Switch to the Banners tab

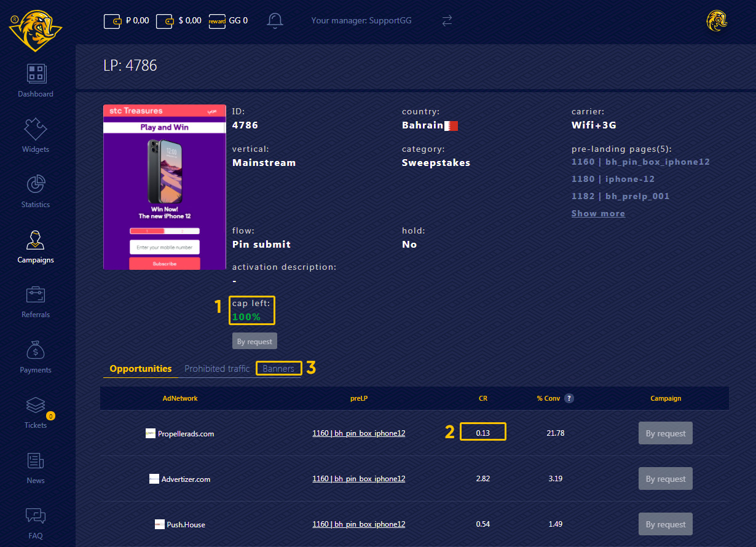278,369
